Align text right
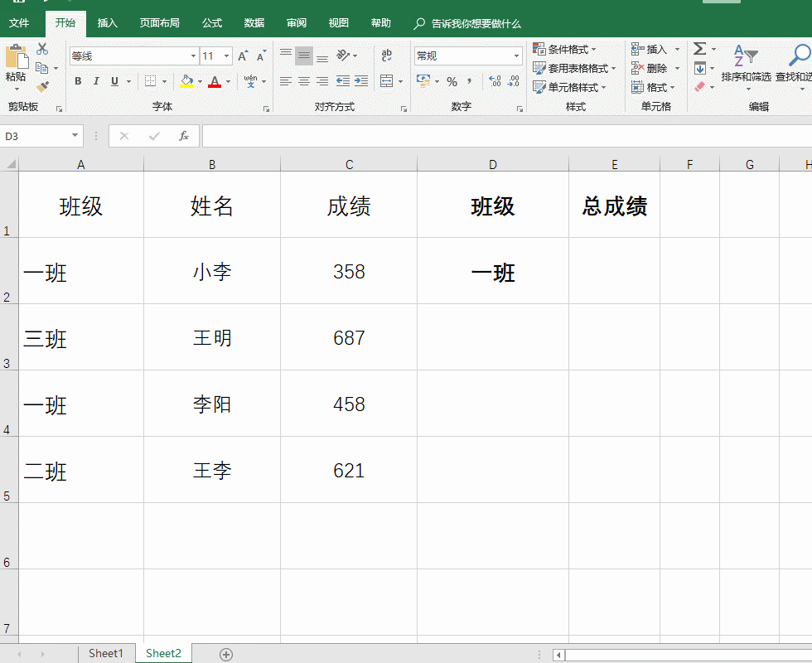The image size is (812, 663). coord(322,81)
